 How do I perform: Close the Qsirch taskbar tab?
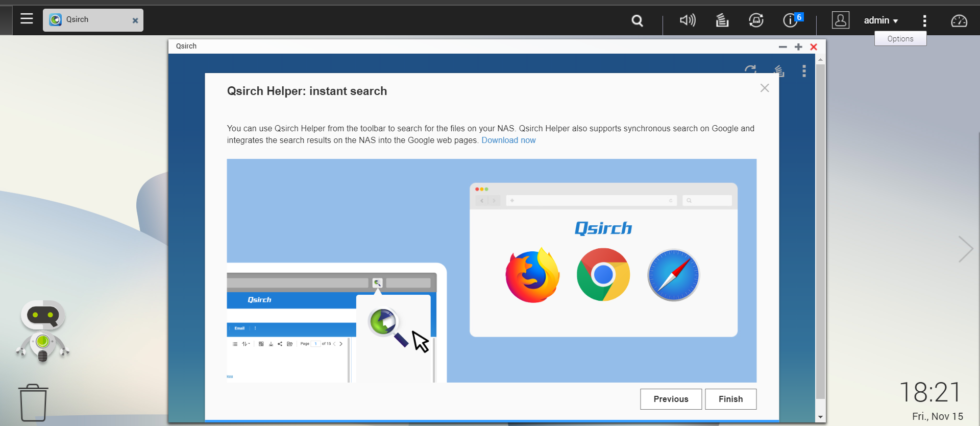click(x=135, y=20)
